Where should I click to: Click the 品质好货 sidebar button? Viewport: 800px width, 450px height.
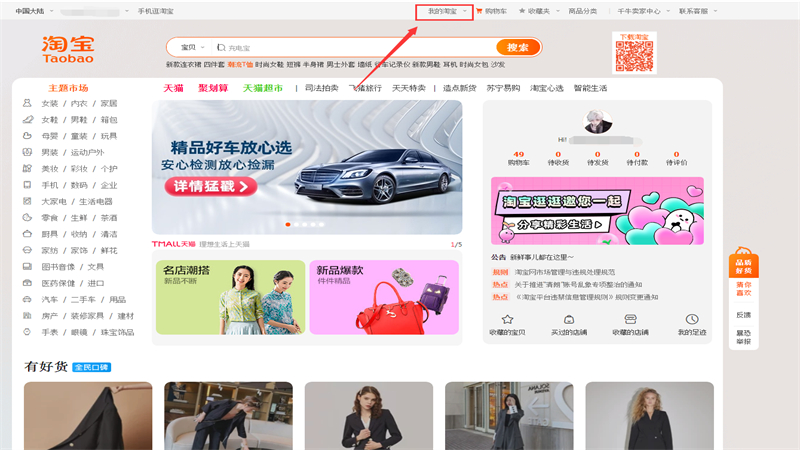[x=743, y=266]
